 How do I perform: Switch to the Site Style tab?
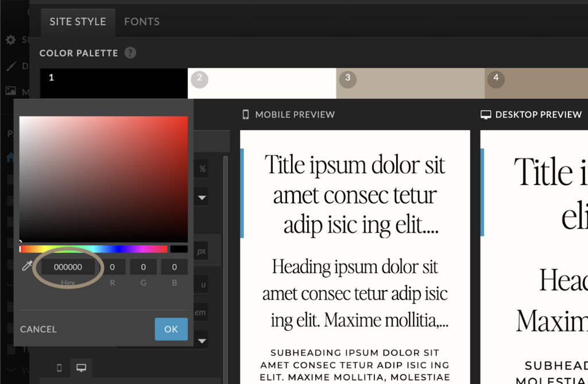pos(78,22)
